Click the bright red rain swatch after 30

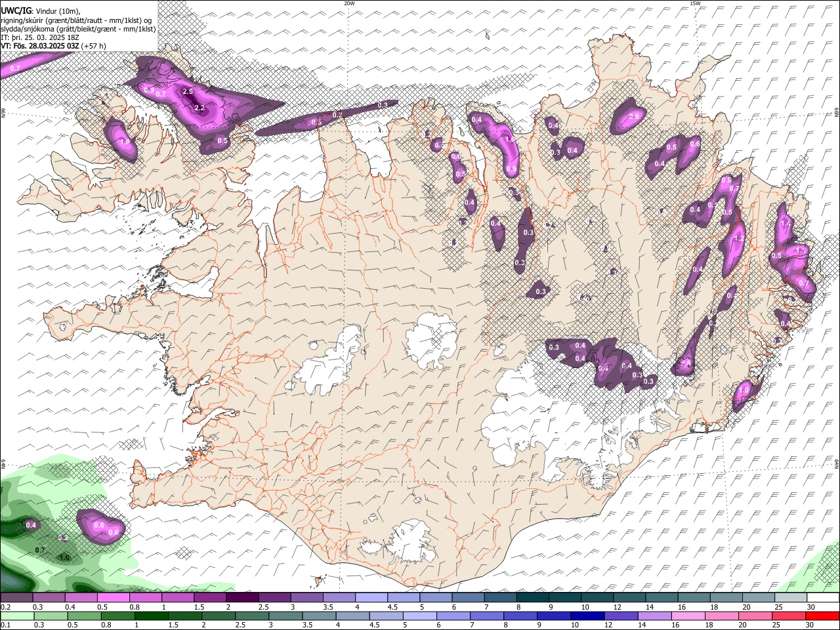tap(822, 616)
